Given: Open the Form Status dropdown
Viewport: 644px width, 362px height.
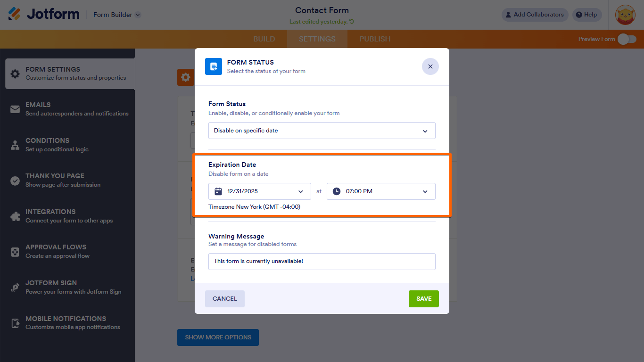Looking at the screenshot, I should tap(322, 131).
